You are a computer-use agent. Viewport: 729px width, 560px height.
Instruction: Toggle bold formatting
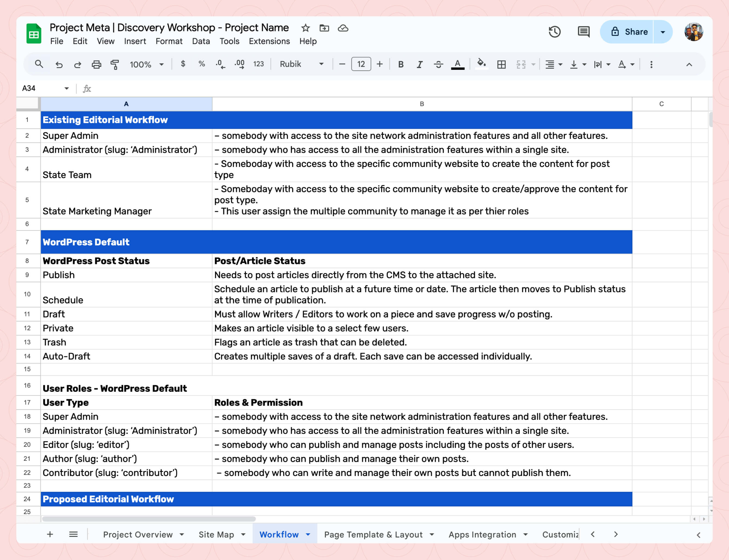tap(401, 64)
